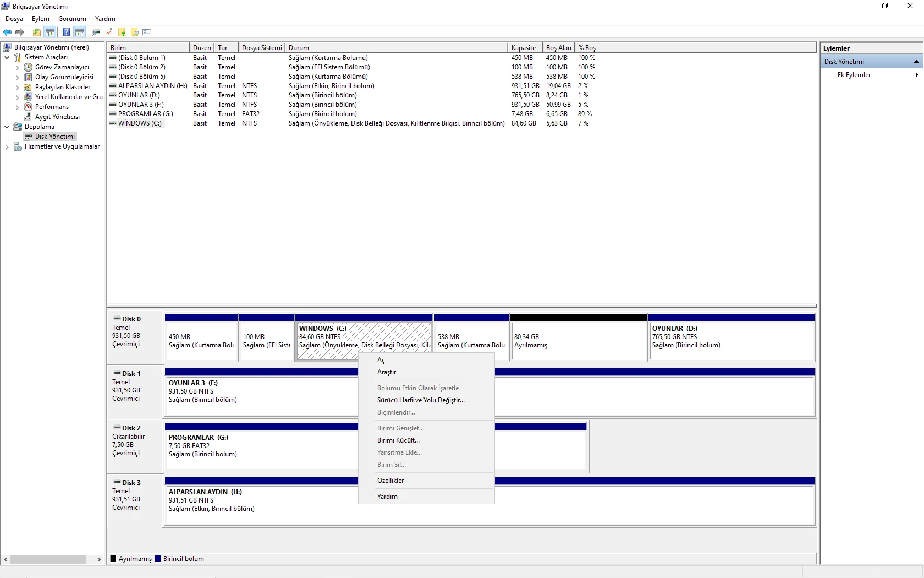Image resolution: width=924 pixels, height=578 pixels.
Task: Click the drive icon beside WİNDOWS (C:) row
Action: click(x=113, y=123)
